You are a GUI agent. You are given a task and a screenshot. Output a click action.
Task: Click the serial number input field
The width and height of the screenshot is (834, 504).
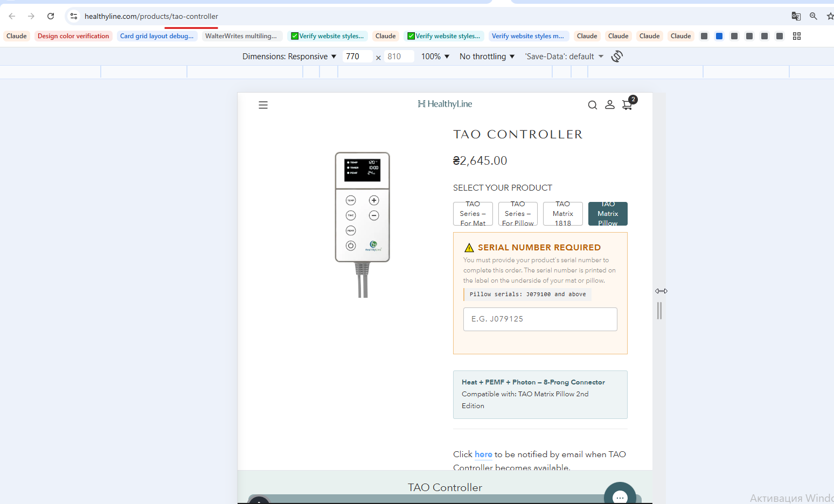(540, 319)
